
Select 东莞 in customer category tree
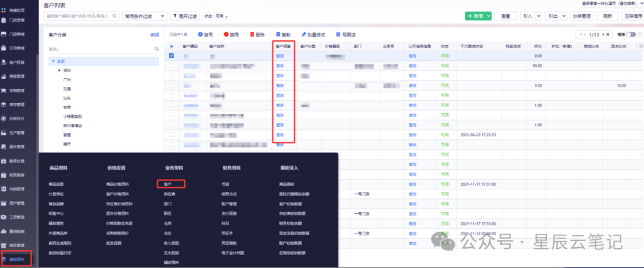click(x=67, y=89)
